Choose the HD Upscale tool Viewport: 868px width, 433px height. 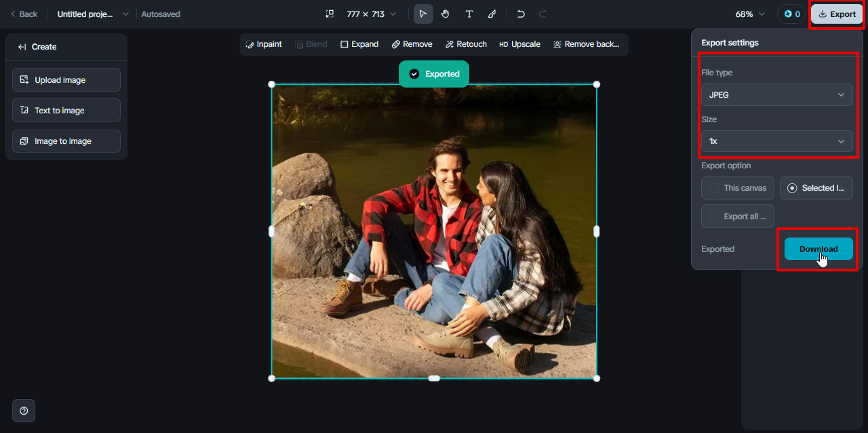tap(519, 44)
